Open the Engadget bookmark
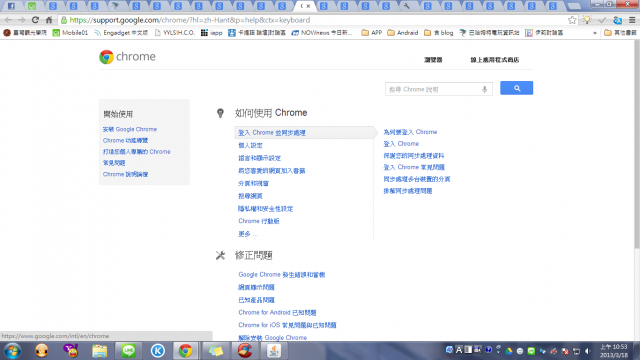This screenshot has height=360, width=640. pos(121,33)
